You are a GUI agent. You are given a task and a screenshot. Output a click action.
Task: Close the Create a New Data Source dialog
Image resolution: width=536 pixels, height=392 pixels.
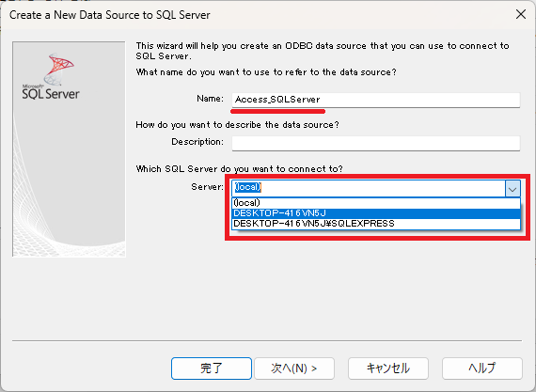click(521, 14)
